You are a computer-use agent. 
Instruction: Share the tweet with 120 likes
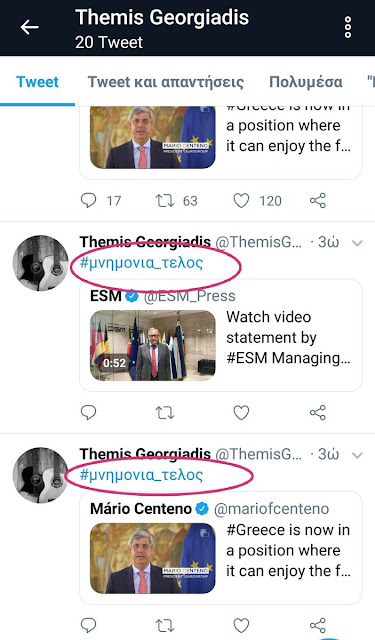318,201
